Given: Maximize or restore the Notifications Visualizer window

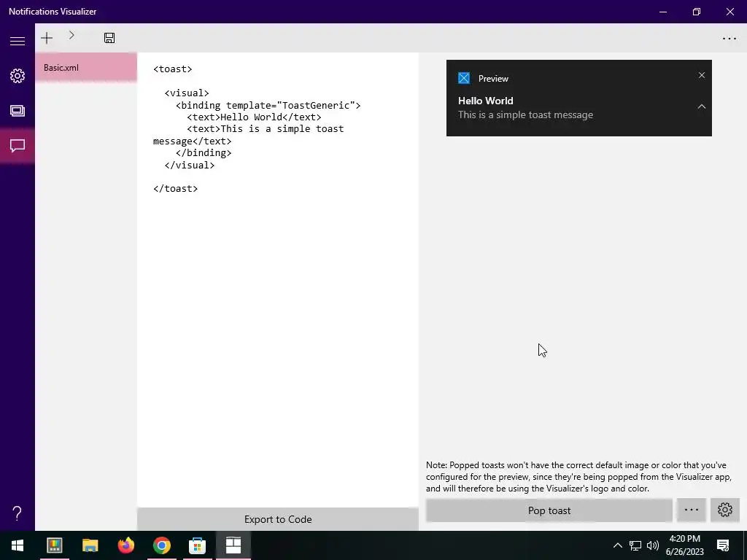Looking at the screenshot, I should (697, 12).
